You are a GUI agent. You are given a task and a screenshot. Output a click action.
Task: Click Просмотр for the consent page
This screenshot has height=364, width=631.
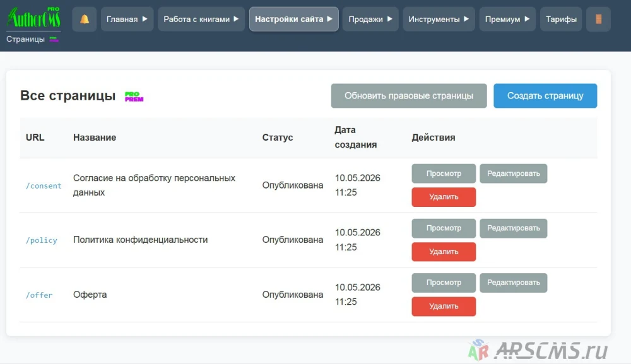(444, 173)
